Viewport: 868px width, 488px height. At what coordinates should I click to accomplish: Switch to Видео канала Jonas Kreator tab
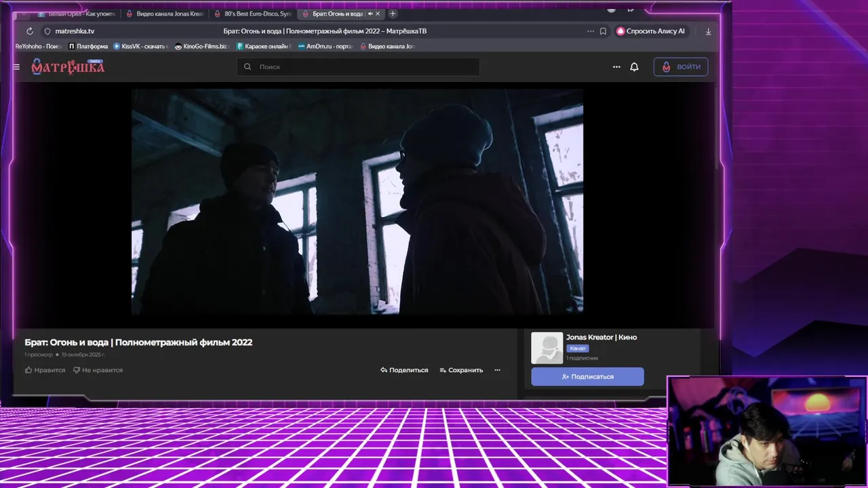click(165, 14)
